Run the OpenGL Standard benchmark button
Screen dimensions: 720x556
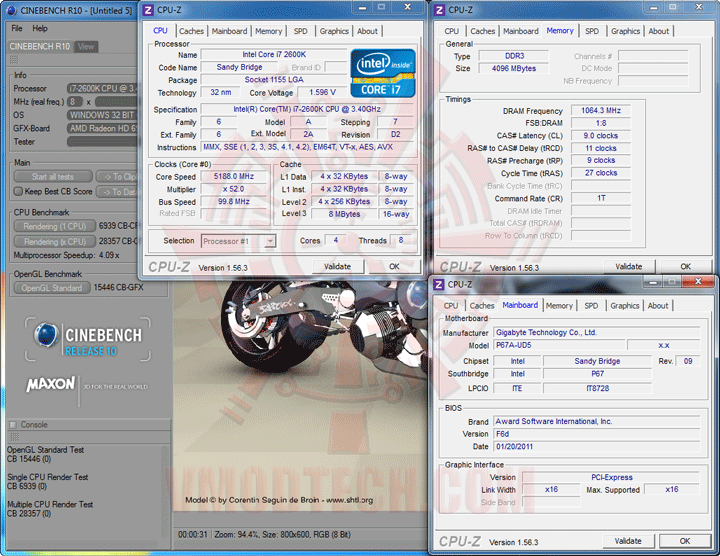pos(52,288)
